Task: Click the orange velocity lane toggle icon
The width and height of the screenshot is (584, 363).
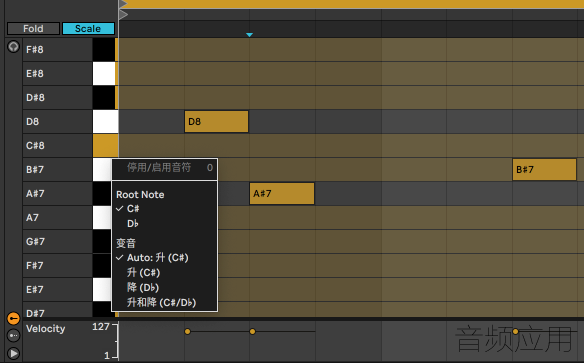Action: click(x=13, y=318)
